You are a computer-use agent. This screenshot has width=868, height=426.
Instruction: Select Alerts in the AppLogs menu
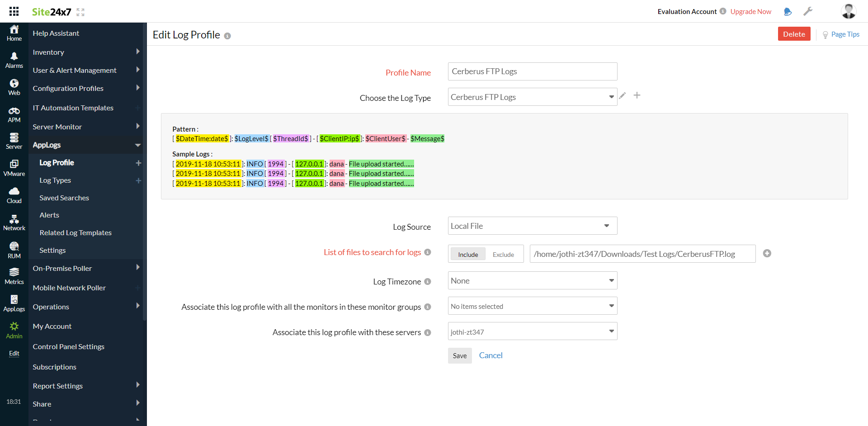[x=49, y=215]
